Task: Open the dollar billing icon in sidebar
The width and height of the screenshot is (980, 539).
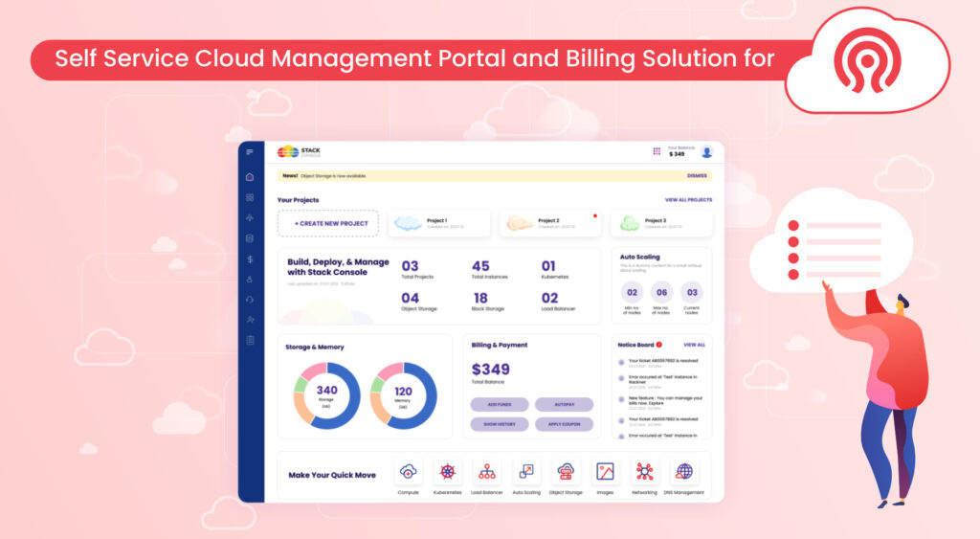Action: point(250,258)
